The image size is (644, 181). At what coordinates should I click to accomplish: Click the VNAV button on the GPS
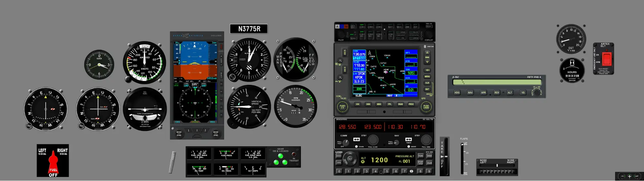(400, 104)
